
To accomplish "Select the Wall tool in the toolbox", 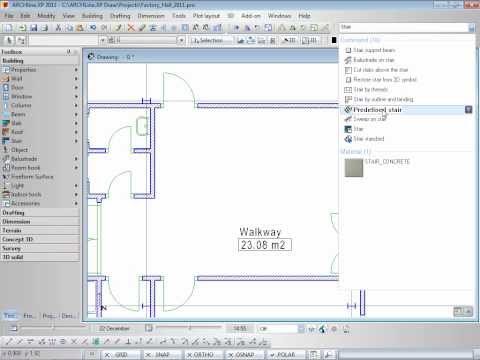I will pyautogui.click(x=17, y=79).
